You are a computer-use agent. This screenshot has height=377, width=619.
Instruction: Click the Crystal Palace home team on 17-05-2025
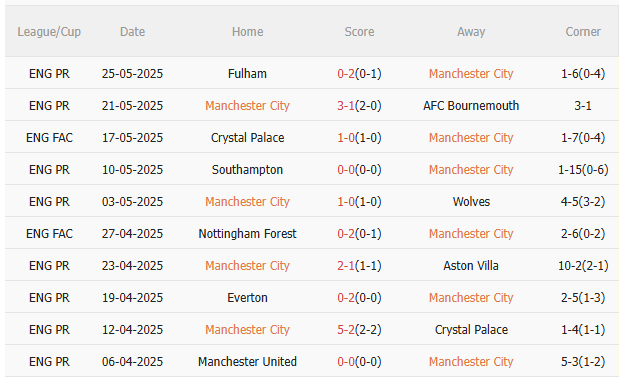[247, 138]
